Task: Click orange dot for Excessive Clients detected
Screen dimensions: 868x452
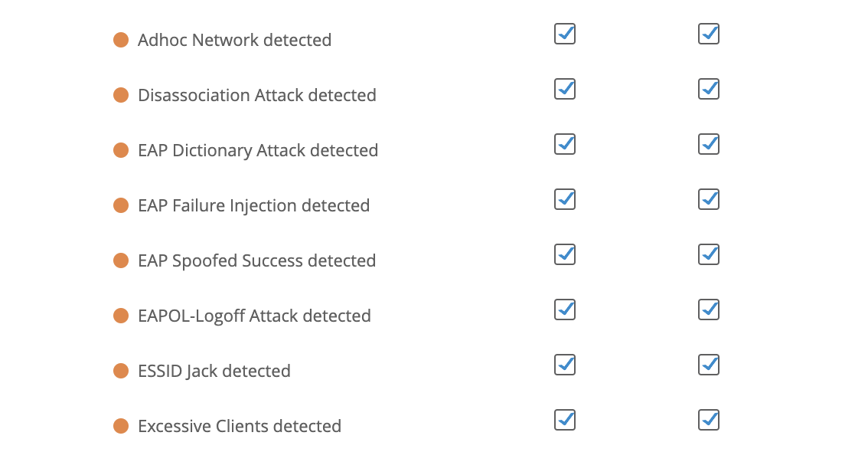Action: [x=121, y=426]
